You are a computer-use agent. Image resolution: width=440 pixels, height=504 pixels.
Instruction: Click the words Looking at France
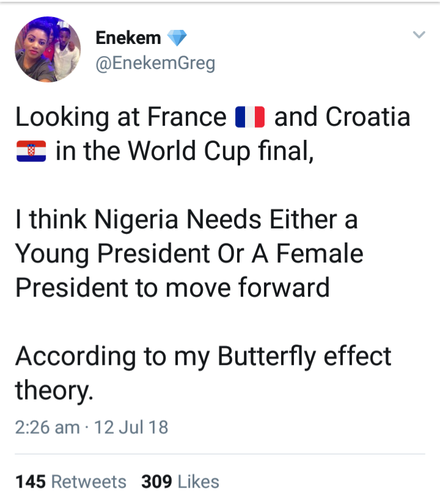click(121, 117)
